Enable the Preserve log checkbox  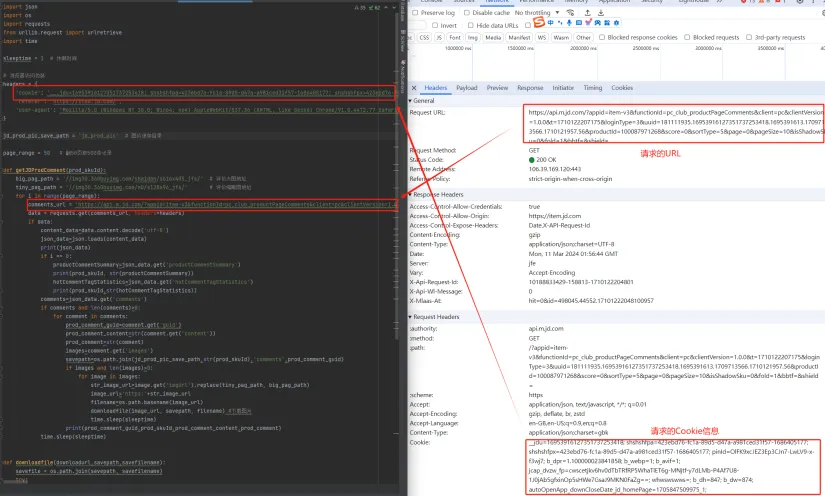click(x=416, y=13)
